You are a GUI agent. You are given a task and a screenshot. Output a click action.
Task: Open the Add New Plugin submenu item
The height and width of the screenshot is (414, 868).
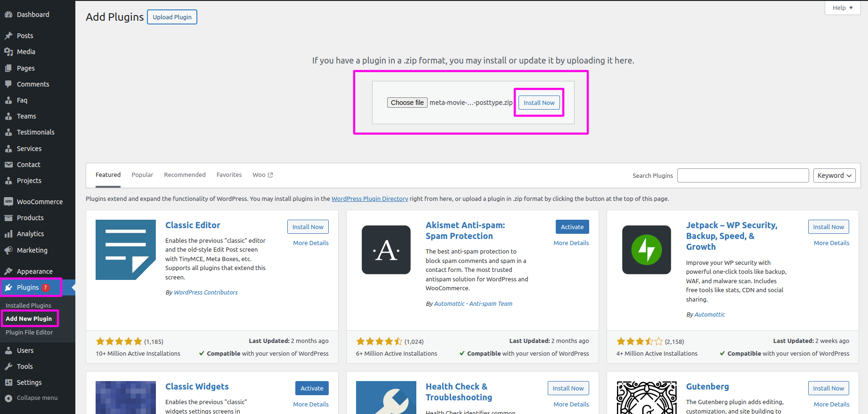29,318
